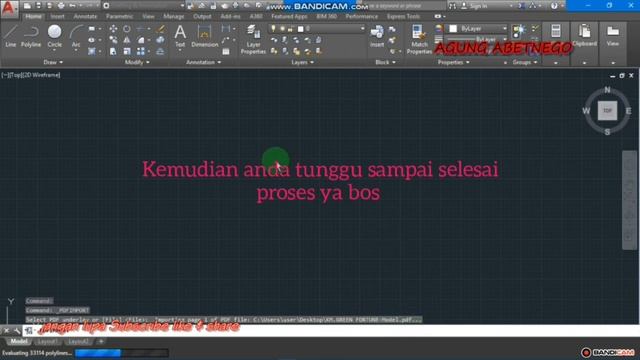
Task: Expand the Draw panel
Action: 53,62
